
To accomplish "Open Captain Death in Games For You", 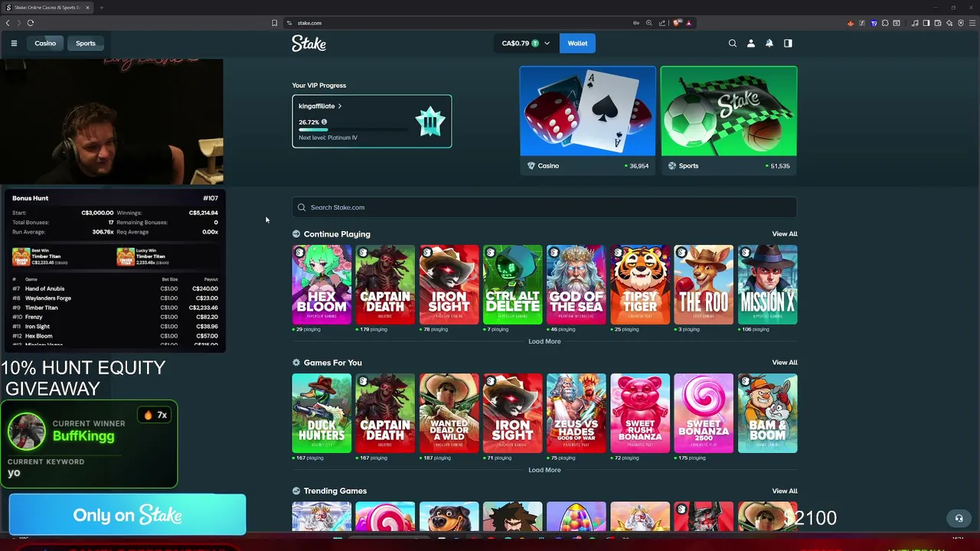I will (x=385, y=413).
